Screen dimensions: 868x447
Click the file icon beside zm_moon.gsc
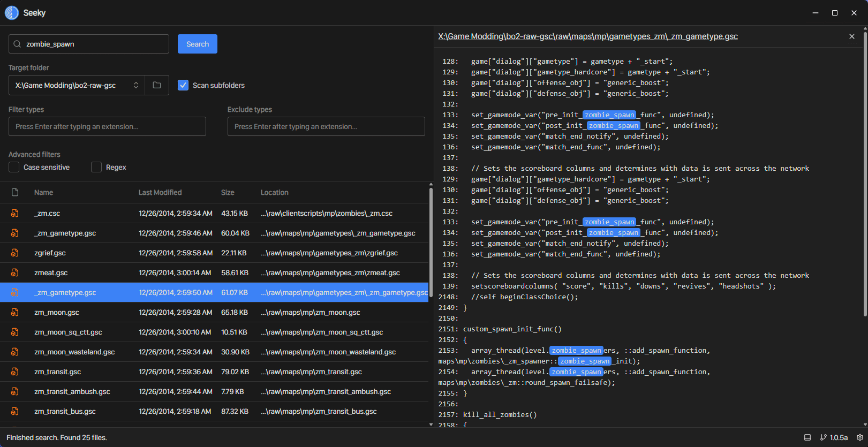pyautogui.click(x=14, y=312)
